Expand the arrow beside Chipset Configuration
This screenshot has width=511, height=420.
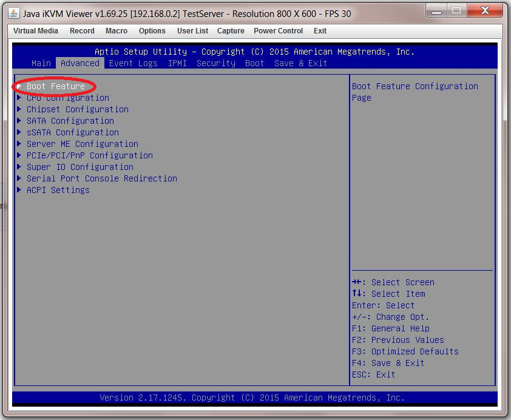[19, 109]
